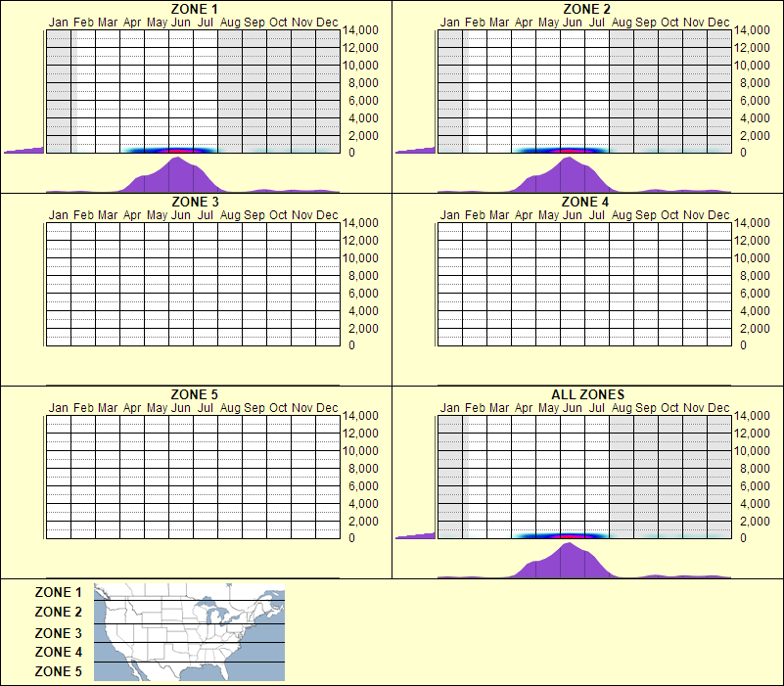Click the density curve below the All Zones chart
This screenshot has width=784, height=686.
tap(568, 563)
